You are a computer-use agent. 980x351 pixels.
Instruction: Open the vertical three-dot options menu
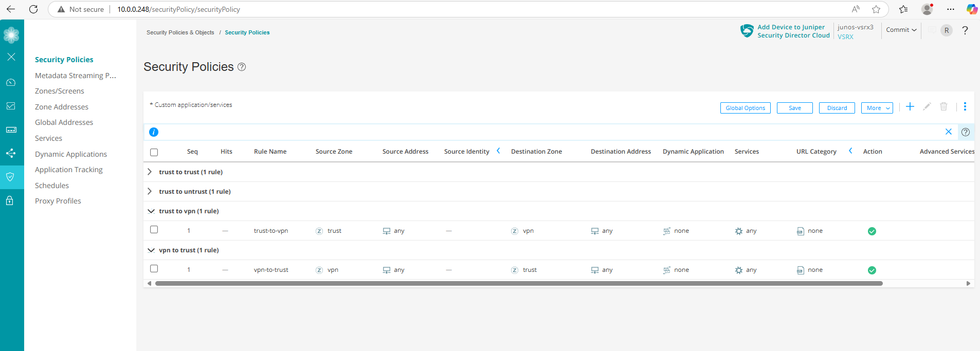[965, 106]
